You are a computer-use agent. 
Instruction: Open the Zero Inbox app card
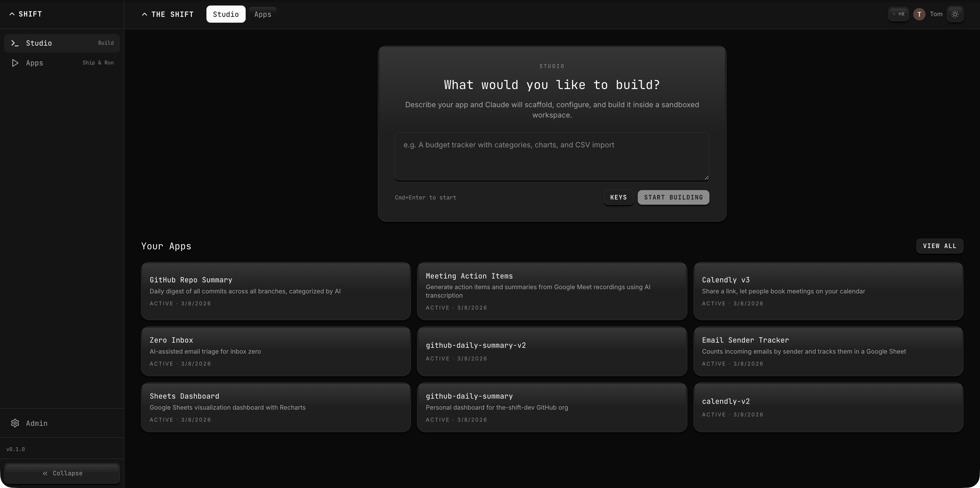[x=275, y=351]
